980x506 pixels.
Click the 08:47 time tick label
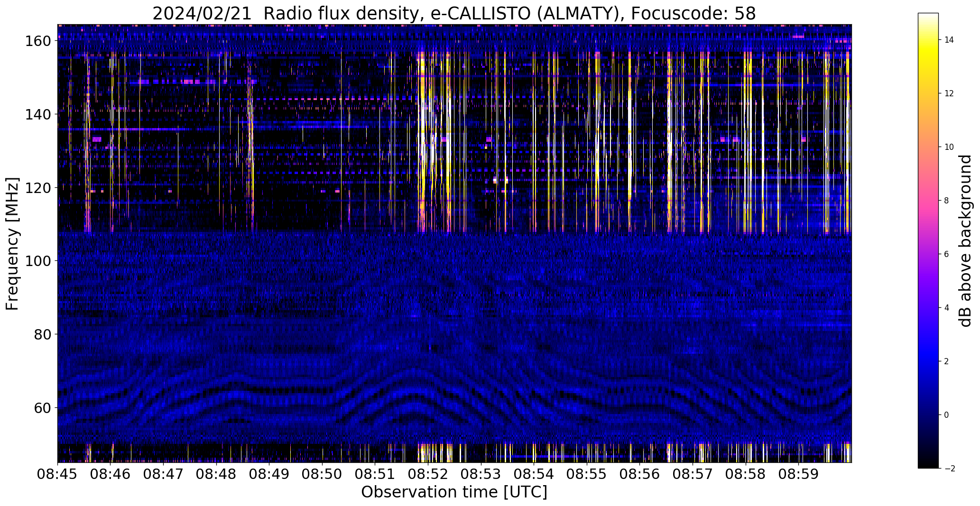(x=164, y=475)
